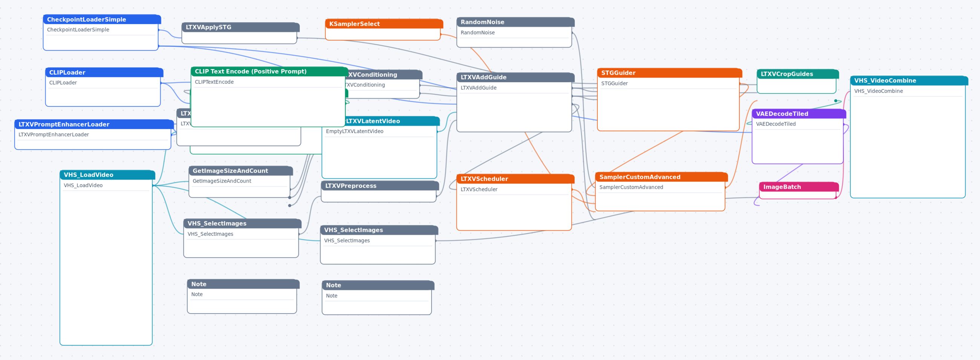Click the LTXVScheduler node header

[516, 178]
